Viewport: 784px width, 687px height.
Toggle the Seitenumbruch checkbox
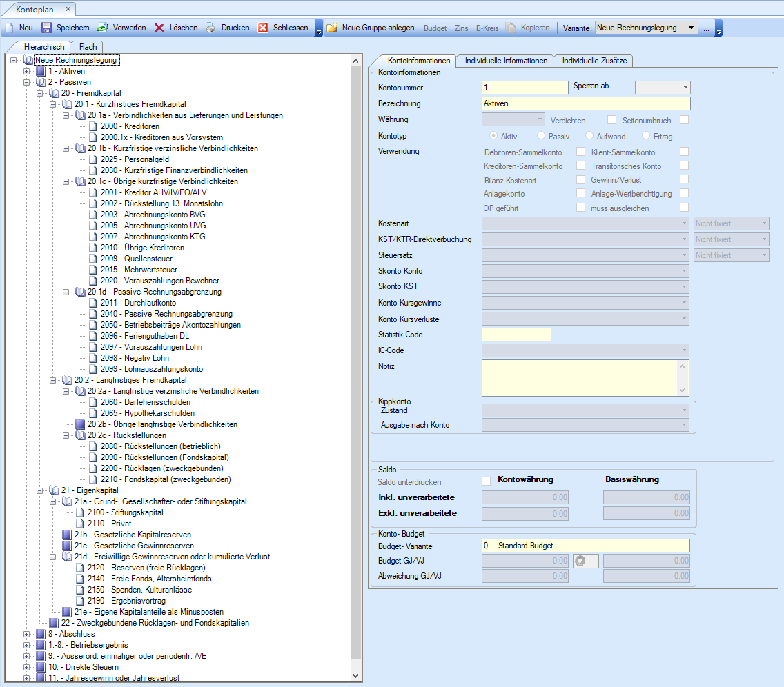[685, 120]
